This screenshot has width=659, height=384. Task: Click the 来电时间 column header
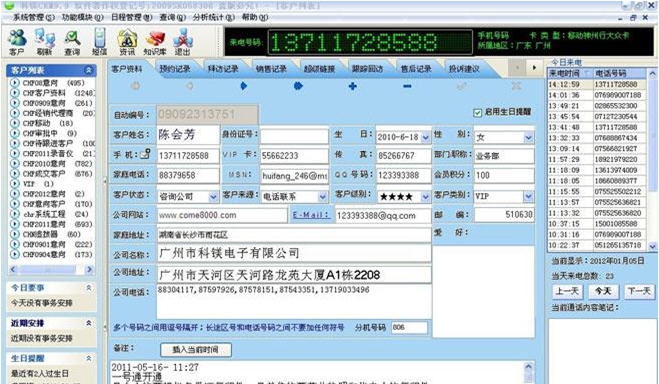tap(570, 74)
